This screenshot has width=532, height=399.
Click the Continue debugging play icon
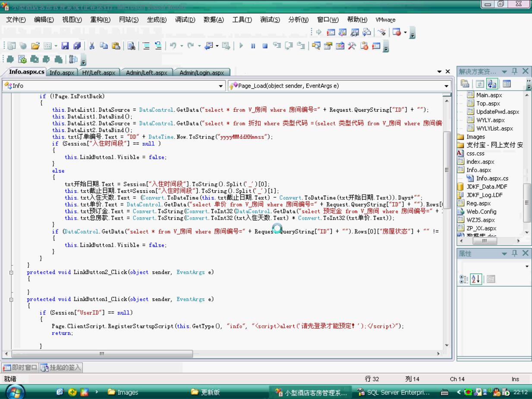pos(241,46)
